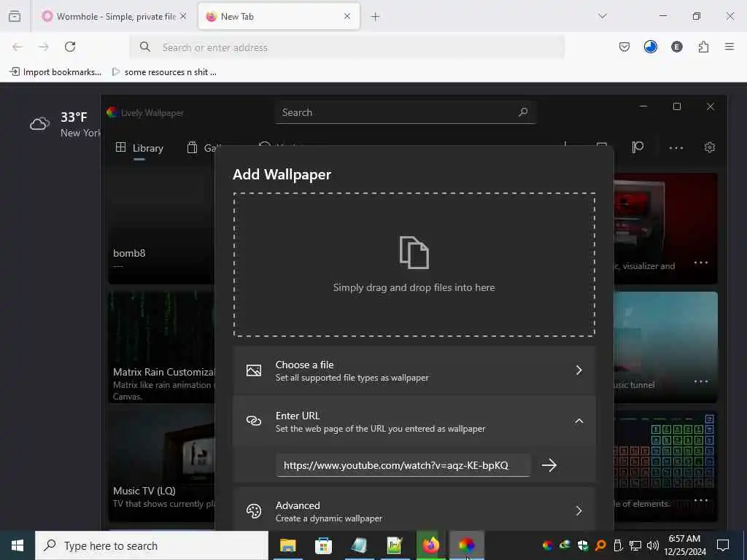Image resolution: width=747 pixels, height=560 pixels.
Task: Click the orange magnifier tray icon
Action: coord(600,545)
